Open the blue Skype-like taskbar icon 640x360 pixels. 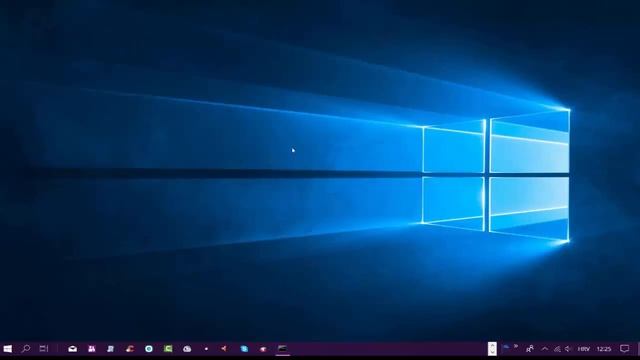(x=244, y=349)
